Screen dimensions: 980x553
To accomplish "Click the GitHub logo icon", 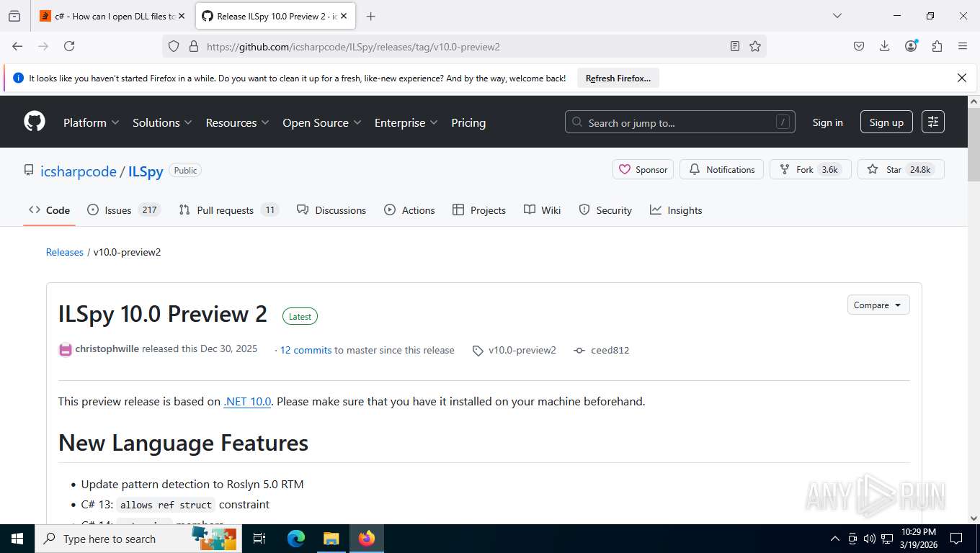I will (35, 122).
